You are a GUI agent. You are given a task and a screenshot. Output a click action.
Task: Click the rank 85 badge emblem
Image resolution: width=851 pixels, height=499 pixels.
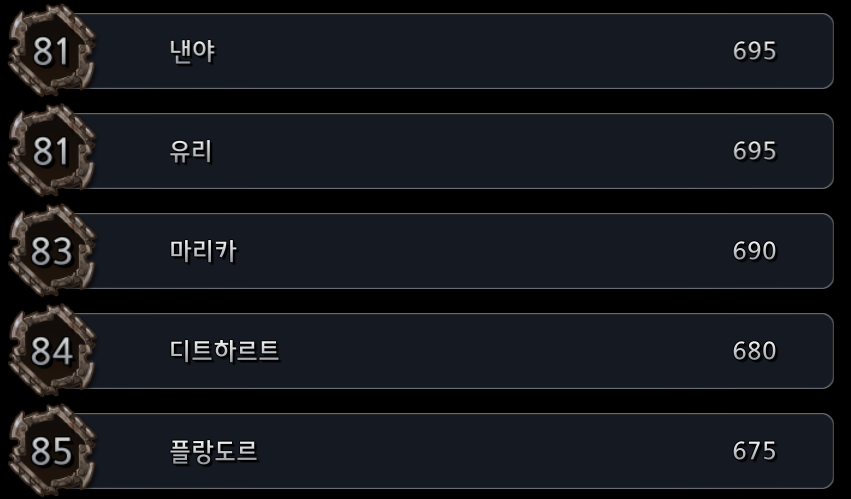pyautogui.click(x=52, y=450)
